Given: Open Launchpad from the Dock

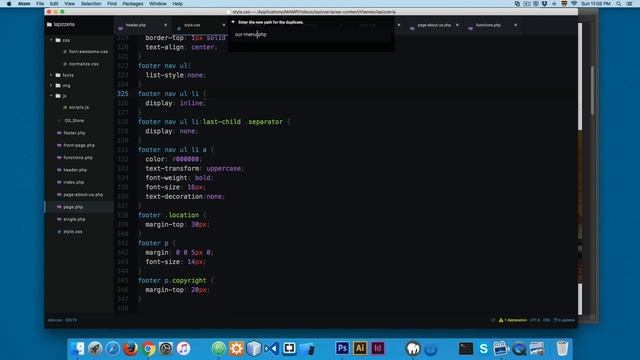Looking at the screenshot, I should 95,349.
